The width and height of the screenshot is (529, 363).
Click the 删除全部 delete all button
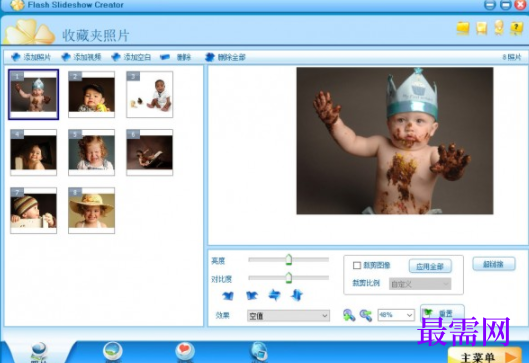click(225, 57)
